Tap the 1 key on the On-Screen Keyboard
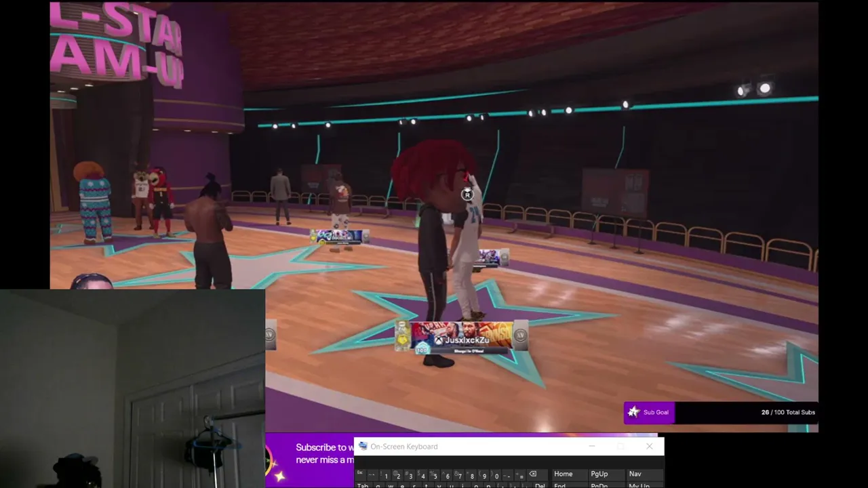The width and height of the screenshot is (868, 488). pos(386,474)
